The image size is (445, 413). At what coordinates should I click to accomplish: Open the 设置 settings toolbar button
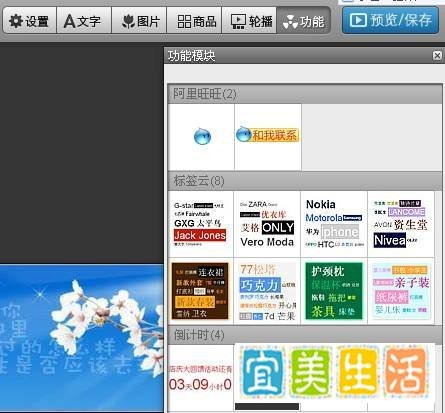(29, 20)
